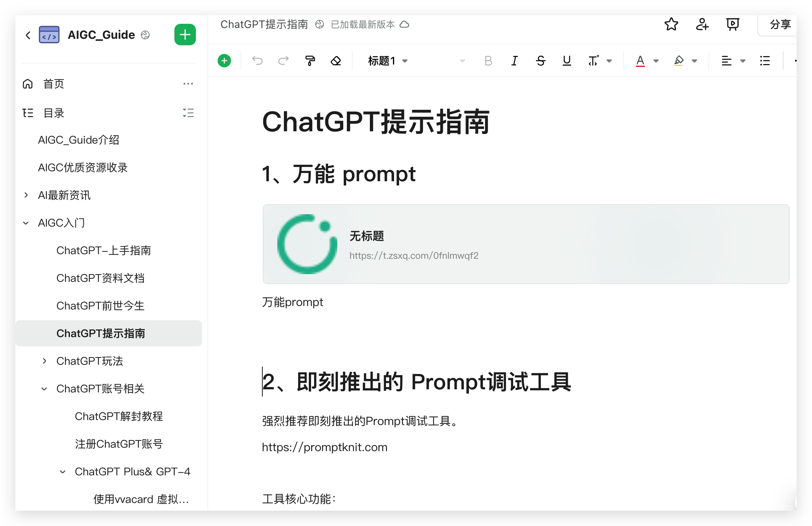
Task: Click the green insert plus in toolbar
Action: click(x=224, y=61)
